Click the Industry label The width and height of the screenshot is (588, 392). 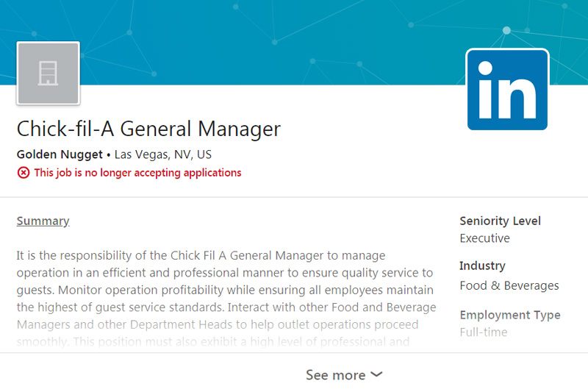click(x=482, y=266)
